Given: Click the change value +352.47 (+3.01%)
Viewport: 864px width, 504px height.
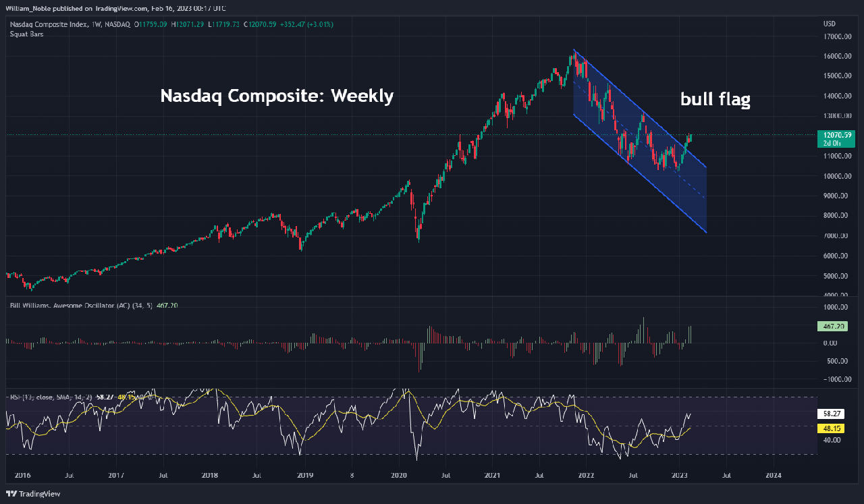Looking at the screenshot, I should pos(306,25).
